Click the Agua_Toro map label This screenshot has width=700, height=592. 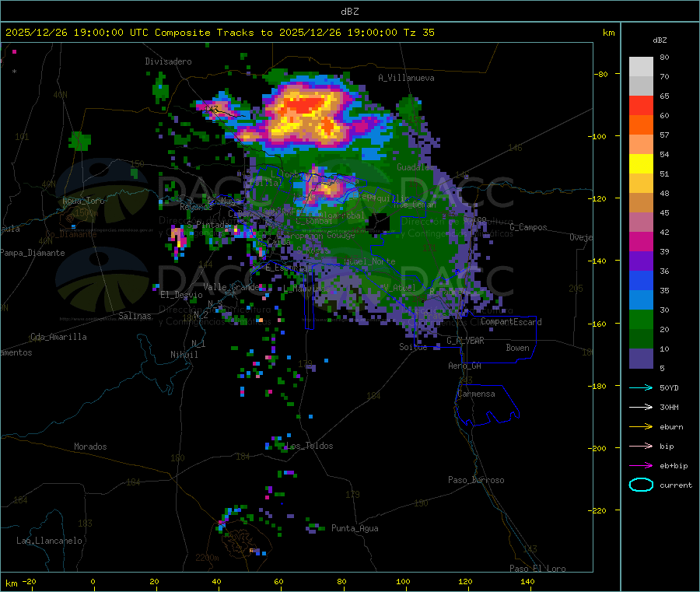pyautogui.click(x=83, y=201)
